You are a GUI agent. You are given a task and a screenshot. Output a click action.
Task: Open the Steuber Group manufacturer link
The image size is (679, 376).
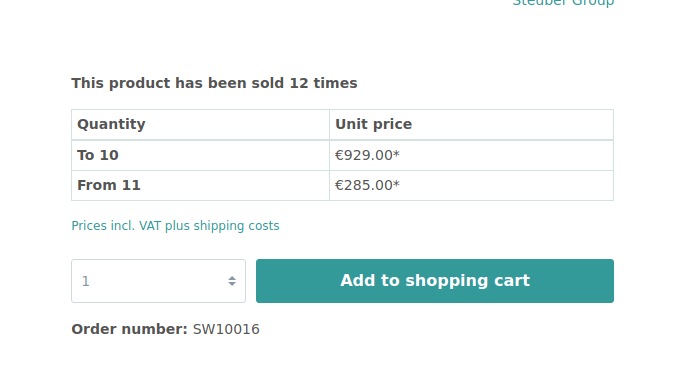coord(563,3)
